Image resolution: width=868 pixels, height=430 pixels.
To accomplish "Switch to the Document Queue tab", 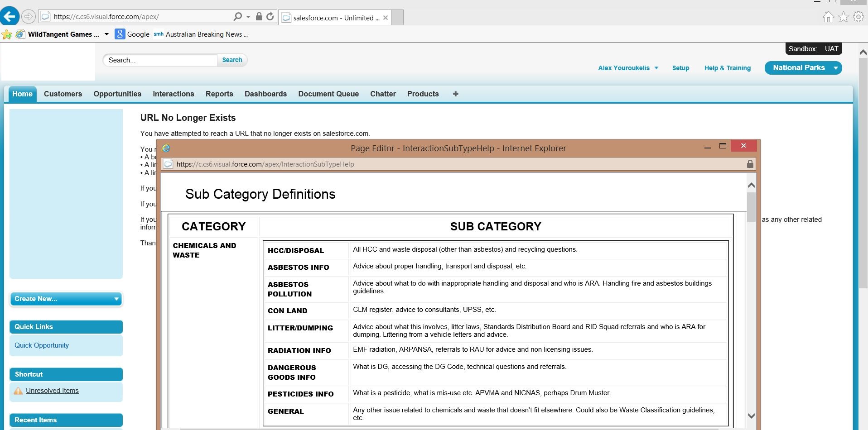I will tap(328, 94).
